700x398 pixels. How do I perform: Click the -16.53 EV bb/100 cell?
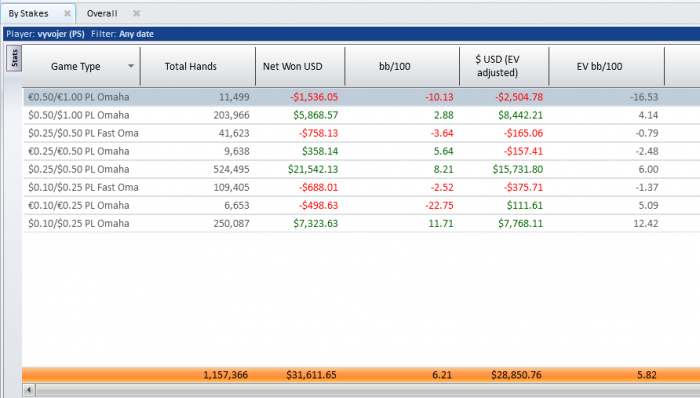pyautogui.click(x=644, y=97)
